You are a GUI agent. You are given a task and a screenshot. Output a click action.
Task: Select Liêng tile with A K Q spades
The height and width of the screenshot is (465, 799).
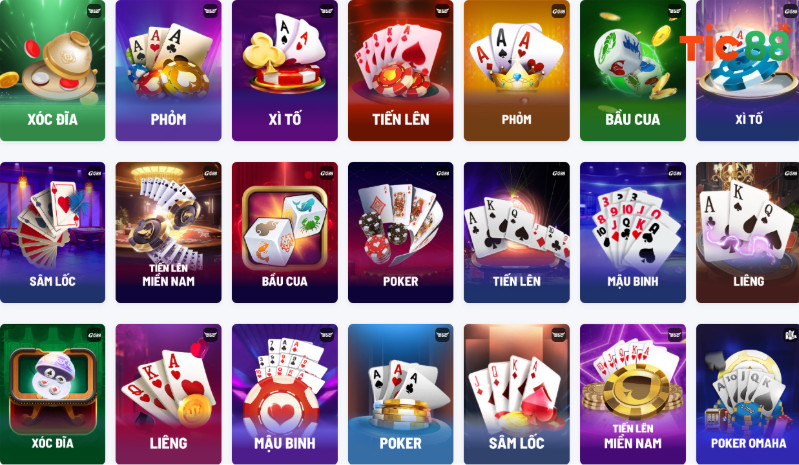pos(748,232)
